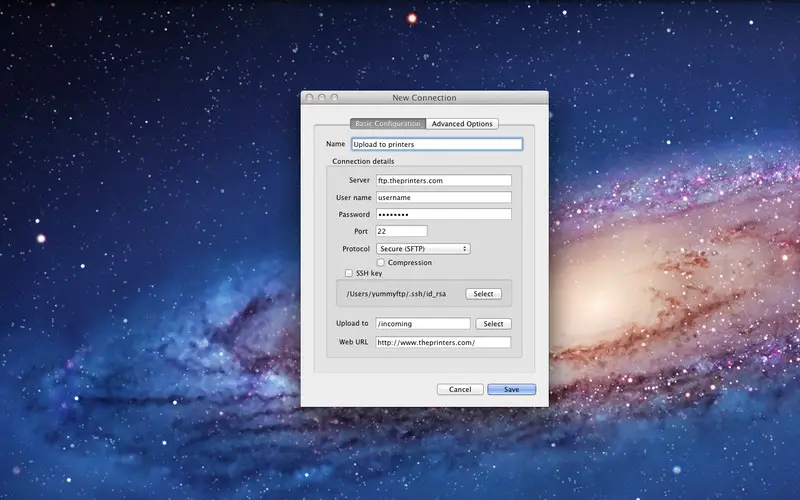Close the New Connection window
The image size is (800, 500).
[309, 97]
